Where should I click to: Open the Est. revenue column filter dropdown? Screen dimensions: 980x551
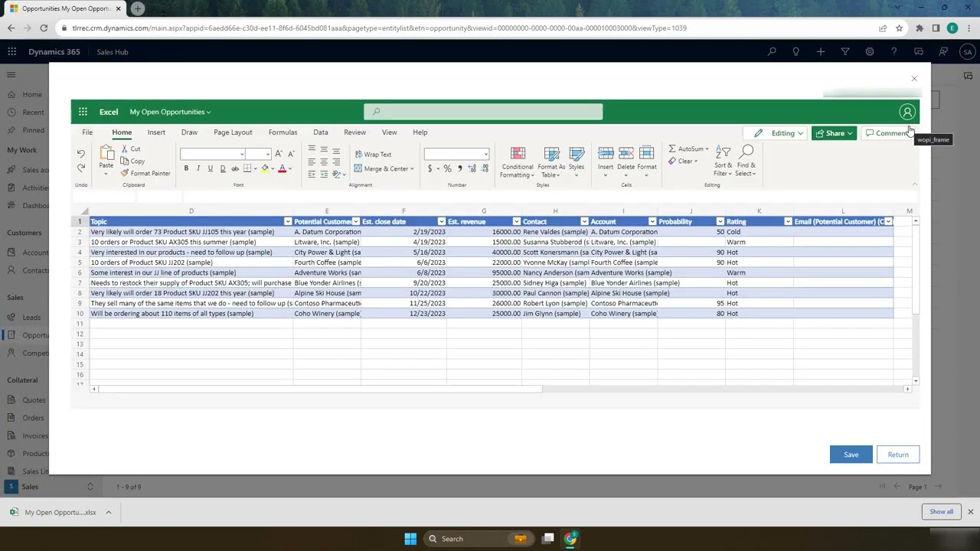tap(517, 222)
